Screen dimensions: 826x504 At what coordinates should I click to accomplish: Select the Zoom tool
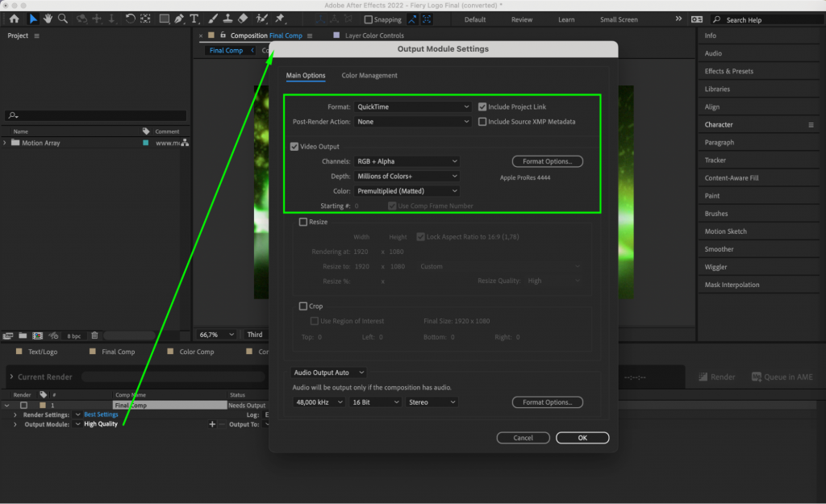point(63,19)
